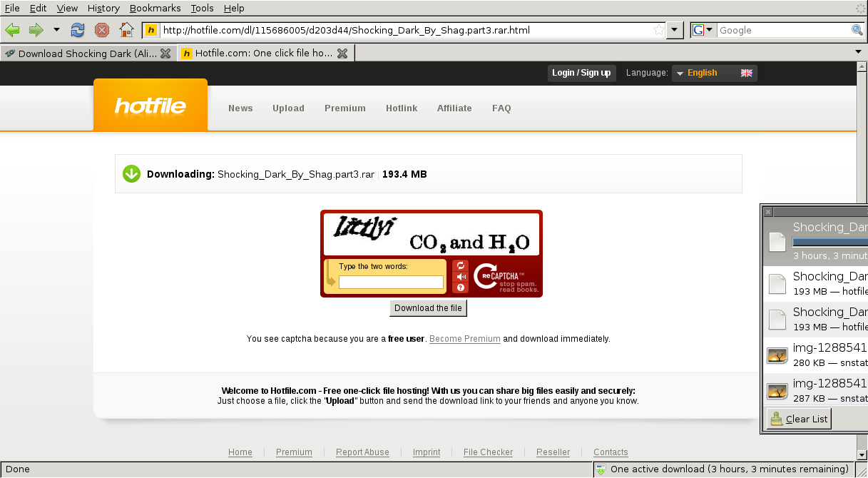Image resolution: width=868 pixels, height=478 pixels.
Task: Get a new reCAPTCHA challenge
Action: point(461,265)
